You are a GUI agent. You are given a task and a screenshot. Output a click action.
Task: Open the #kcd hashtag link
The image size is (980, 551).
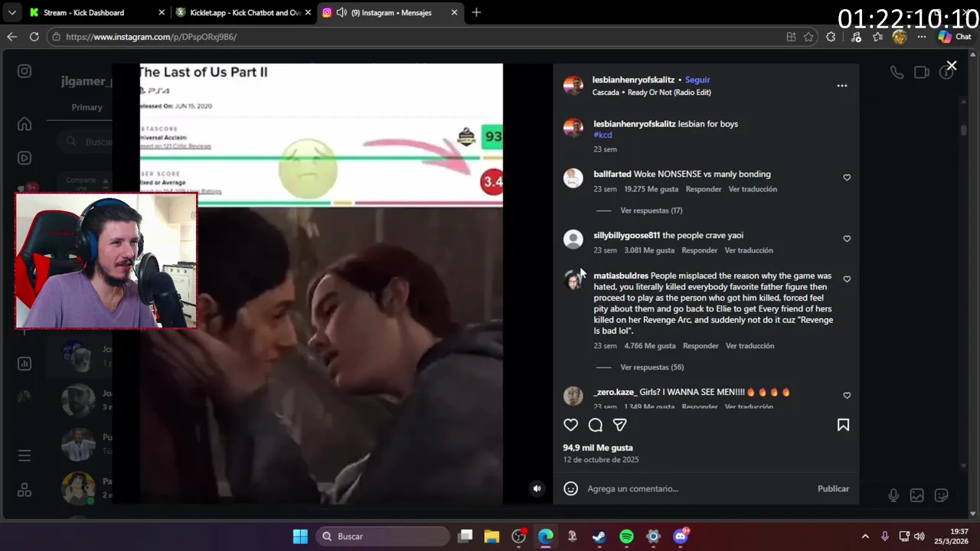click(603, 135)
